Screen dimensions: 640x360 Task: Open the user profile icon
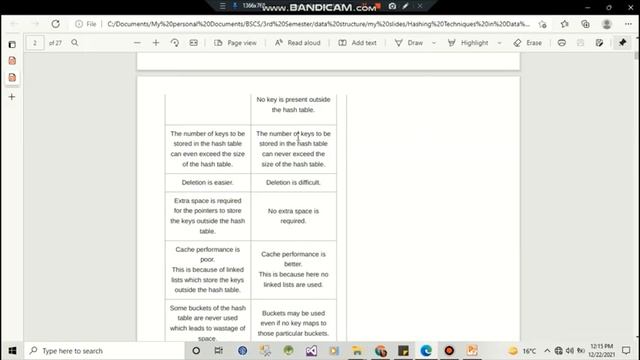pos(607,24)
